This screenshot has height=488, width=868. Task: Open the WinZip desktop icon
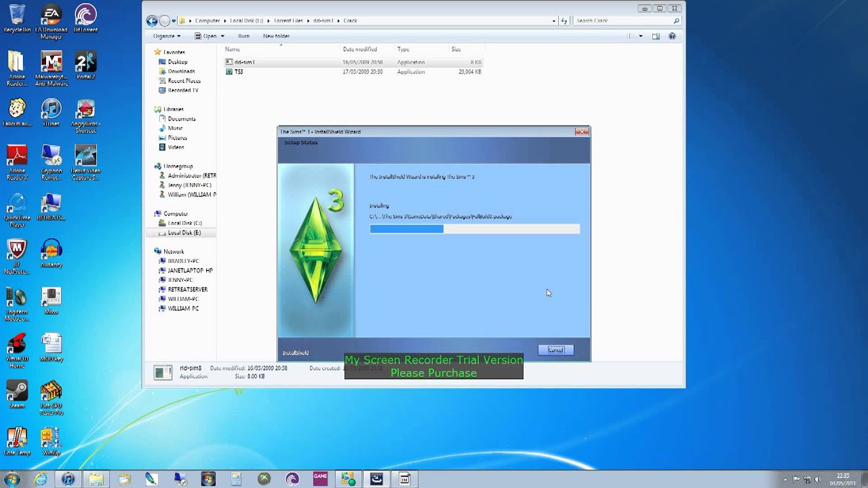[x=51, y=441]
